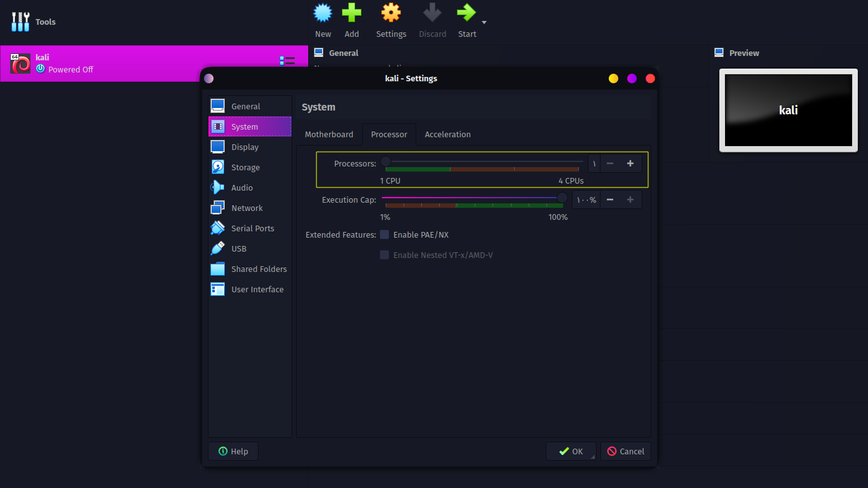
Task: Click the processor count input field
Action: click(594, 163)
